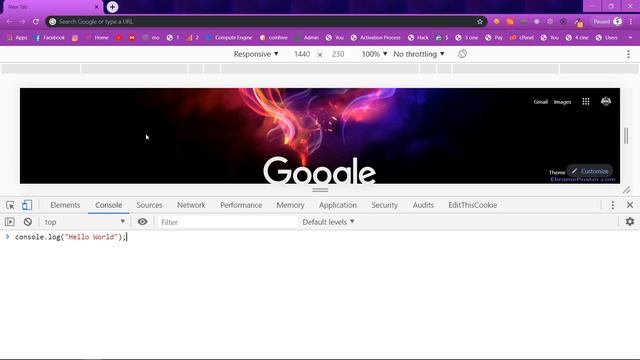Open the Audits tab

(423, 205)
